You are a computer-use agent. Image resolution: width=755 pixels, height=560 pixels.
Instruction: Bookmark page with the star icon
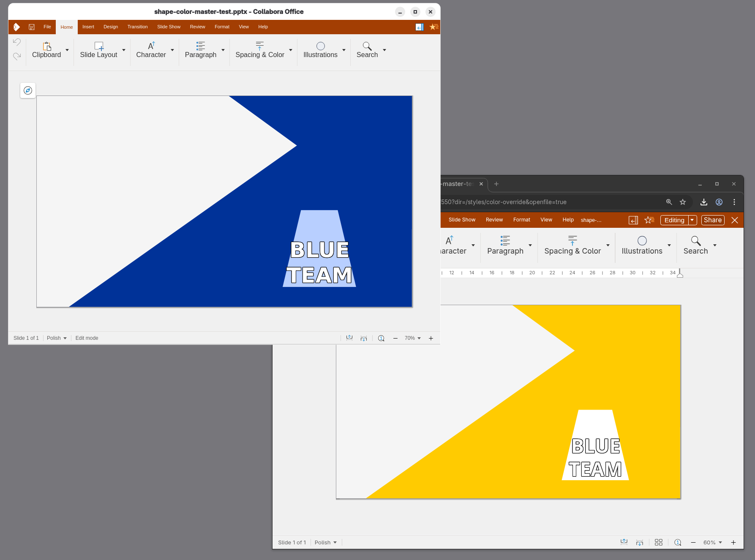(x=683, y=202)
